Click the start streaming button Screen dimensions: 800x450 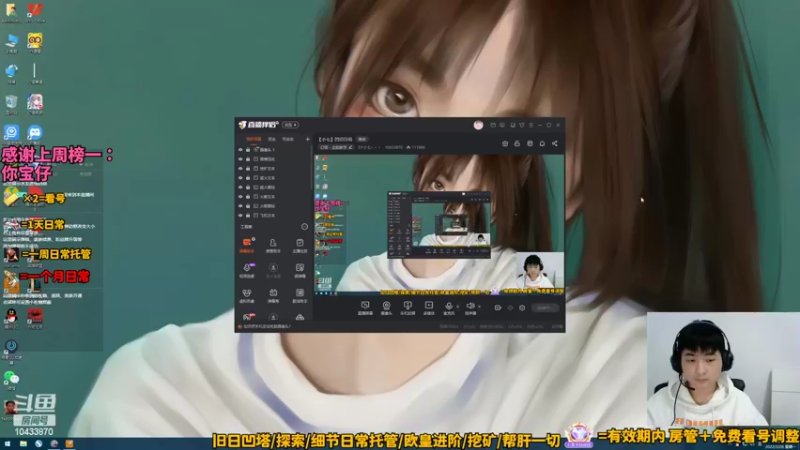tap(544, 308)
